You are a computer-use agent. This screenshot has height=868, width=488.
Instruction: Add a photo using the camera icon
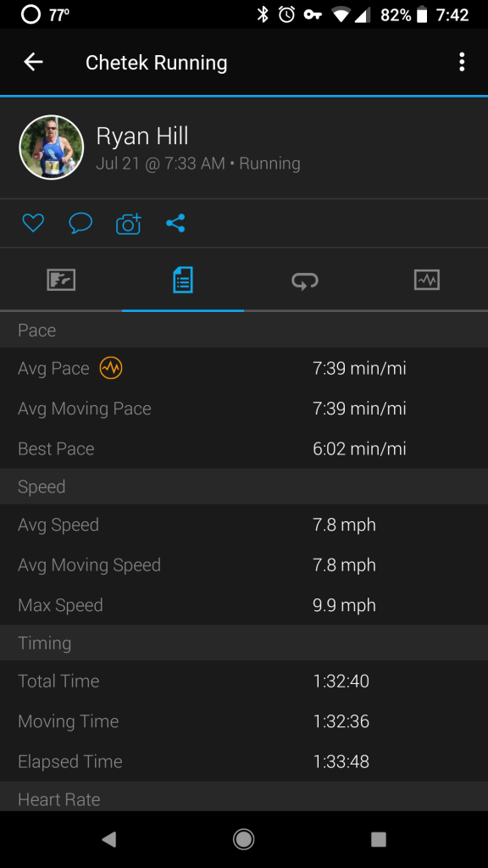[129, 224]
